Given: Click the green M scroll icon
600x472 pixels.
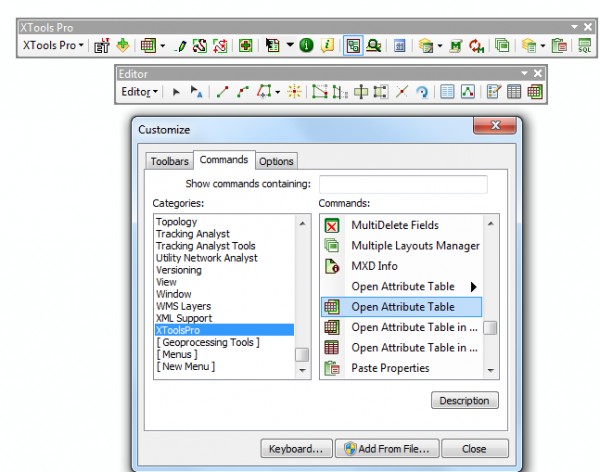Looking at the screenshot, I should point(456,46).
